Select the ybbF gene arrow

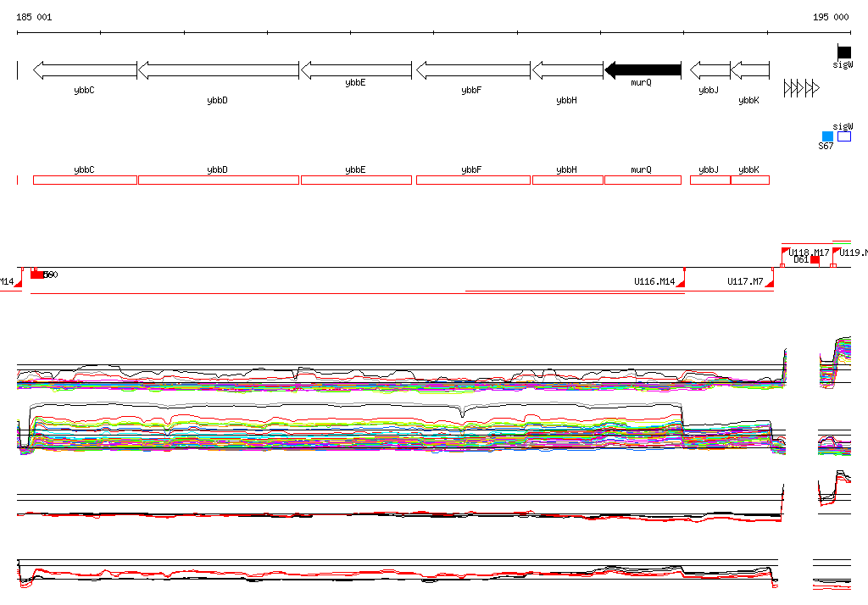473,71
